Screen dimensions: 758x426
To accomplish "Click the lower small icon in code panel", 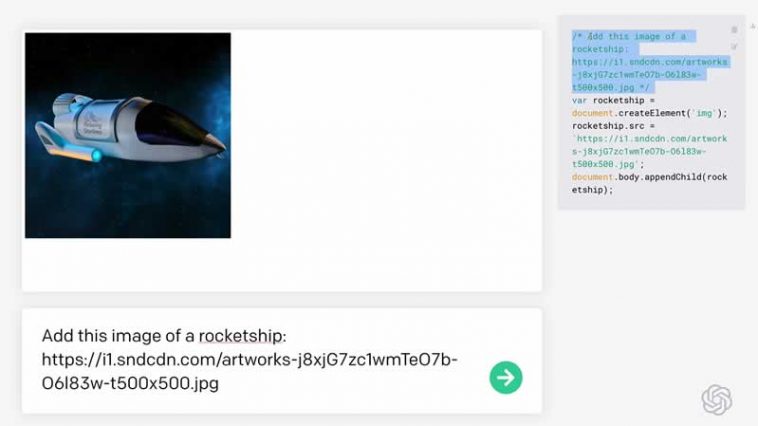I will point(734,46).
